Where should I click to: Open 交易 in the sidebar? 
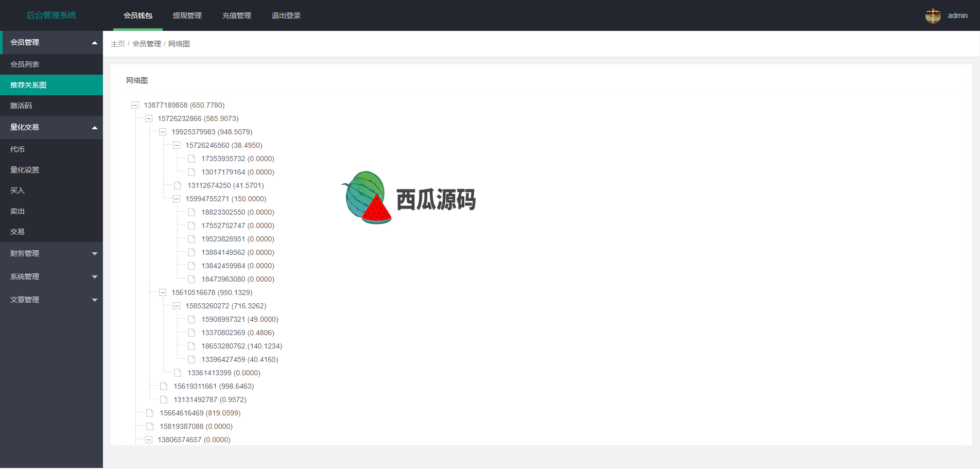[51, 232]
